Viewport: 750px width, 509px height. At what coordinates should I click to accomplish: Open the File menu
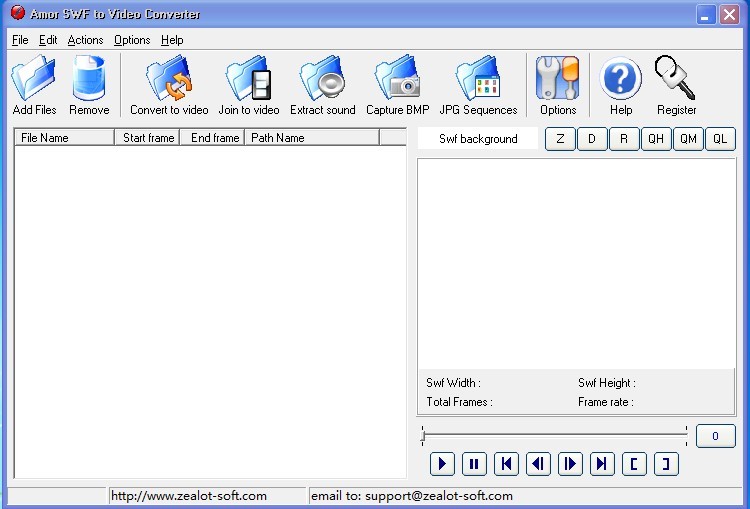[x=20, y=40]
